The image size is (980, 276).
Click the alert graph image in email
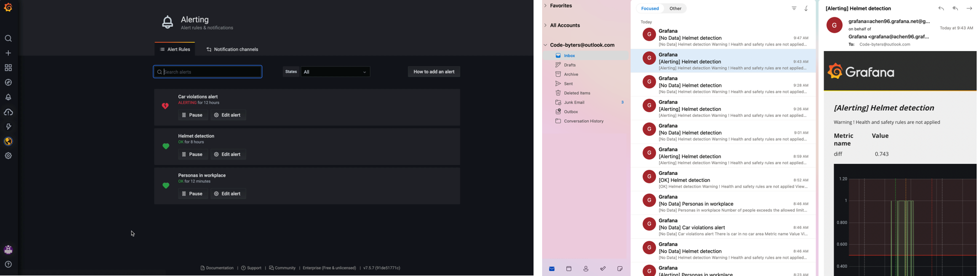click(905, 220)
